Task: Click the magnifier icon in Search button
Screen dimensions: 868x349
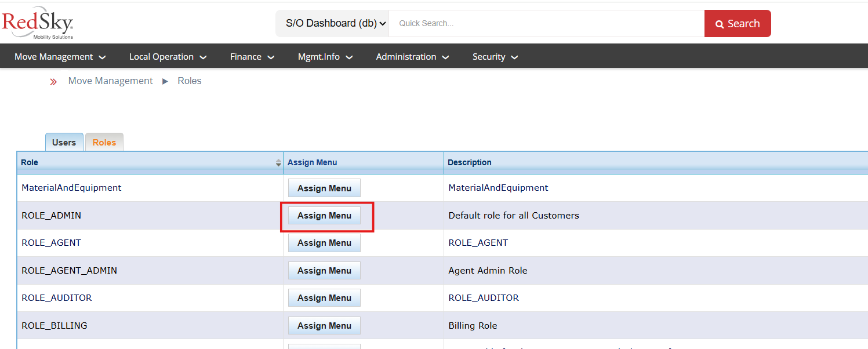Action: 720,24
